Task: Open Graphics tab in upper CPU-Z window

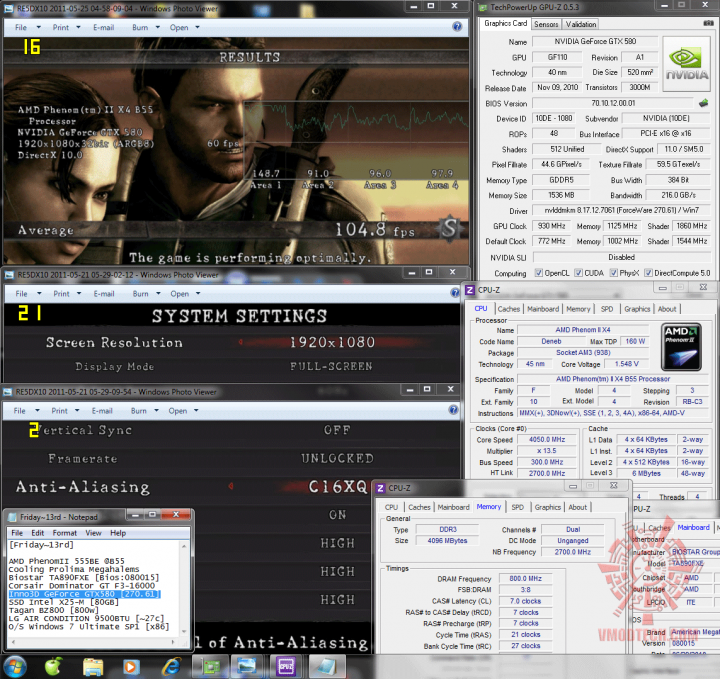Action: 637,309
